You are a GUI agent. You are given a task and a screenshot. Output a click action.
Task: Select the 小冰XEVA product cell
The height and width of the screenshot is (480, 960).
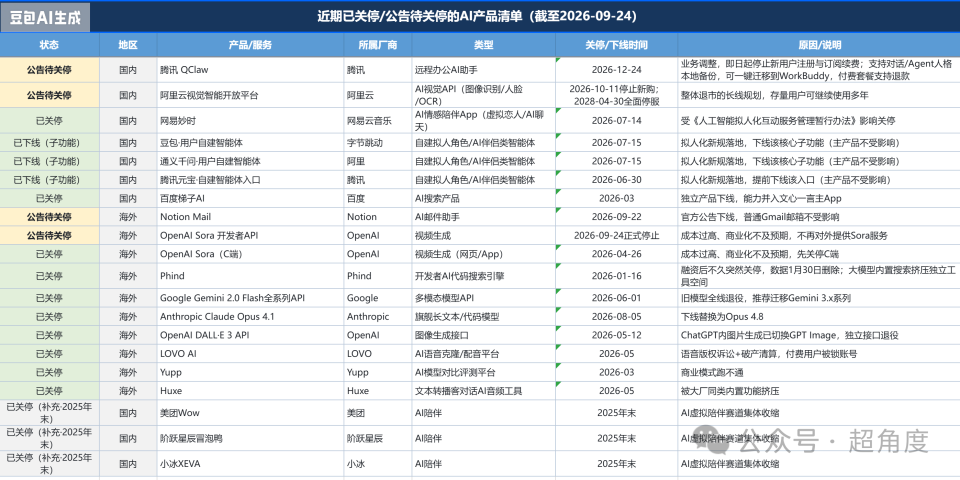tap(250, 463)
